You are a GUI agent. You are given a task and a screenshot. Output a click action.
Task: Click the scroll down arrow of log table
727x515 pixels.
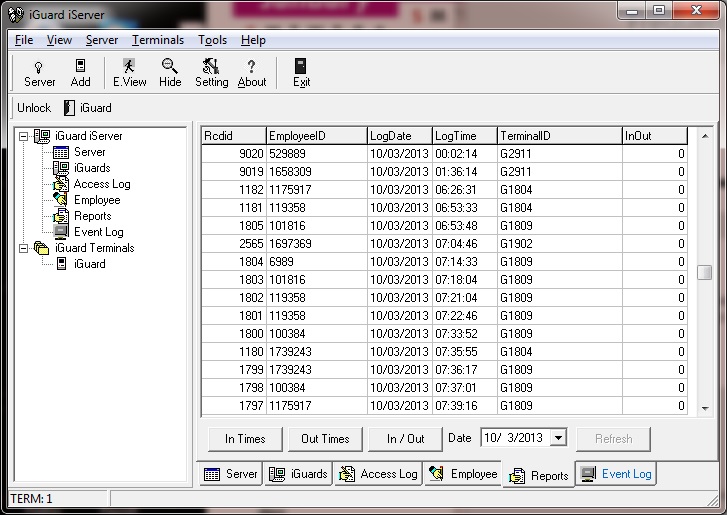(705, 408)
